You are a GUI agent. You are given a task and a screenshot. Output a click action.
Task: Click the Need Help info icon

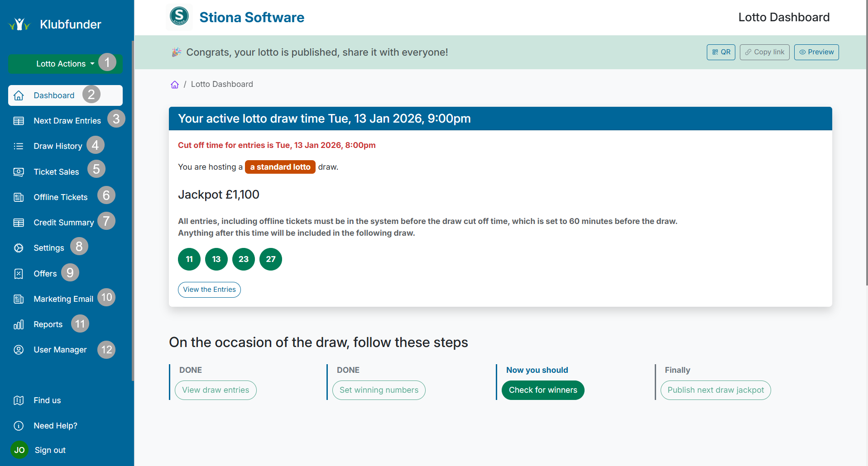click(18, 426)
